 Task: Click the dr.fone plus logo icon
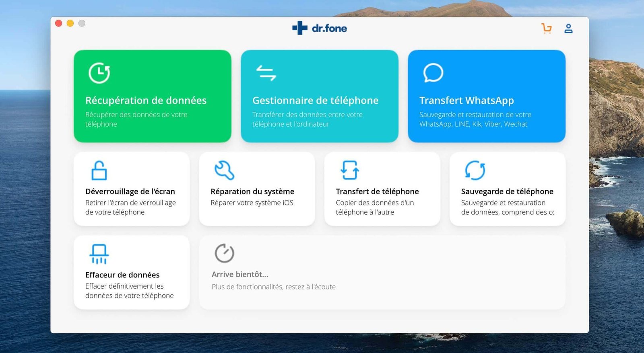coord(300,28)
